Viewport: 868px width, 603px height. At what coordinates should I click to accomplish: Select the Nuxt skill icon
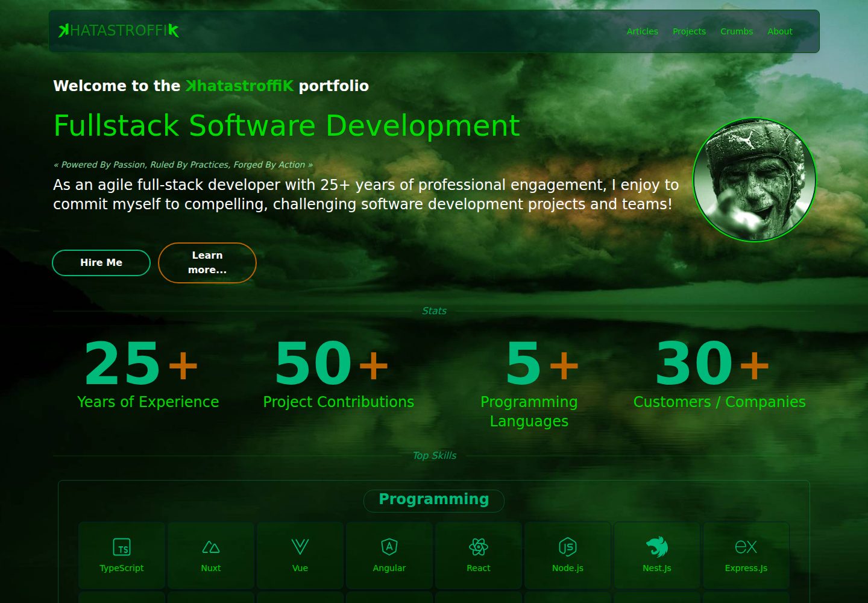211,547
